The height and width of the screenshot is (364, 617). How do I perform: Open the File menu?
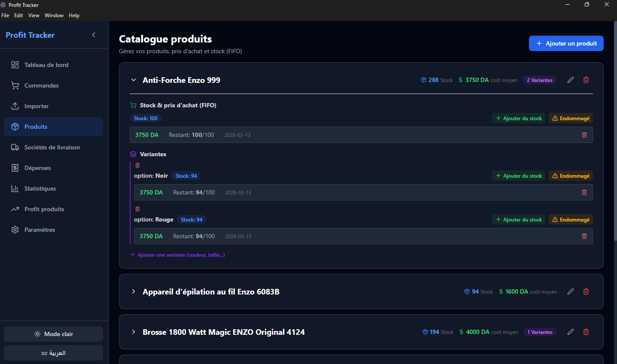(x=5, y=15)
